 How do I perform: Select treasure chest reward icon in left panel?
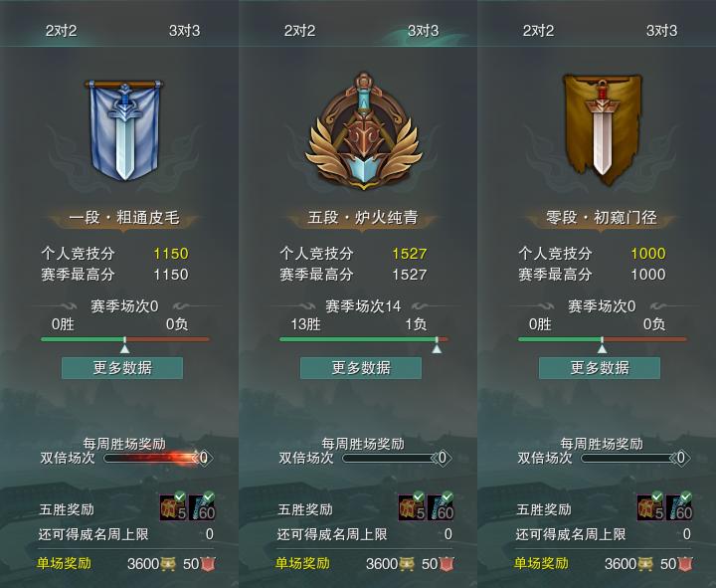[173, 506]
